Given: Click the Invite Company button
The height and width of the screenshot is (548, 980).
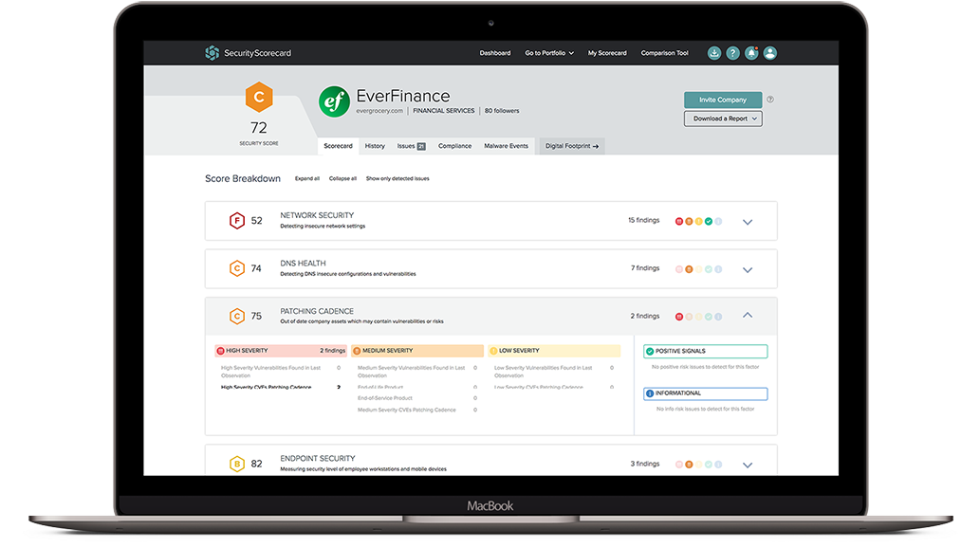Looking at the screenshot, I should pos(723,100).
